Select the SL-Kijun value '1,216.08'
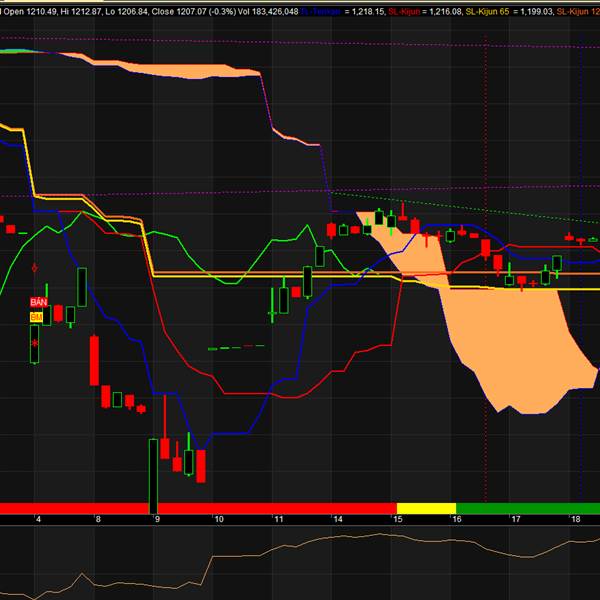600x600 pixels. coord(445,12)
